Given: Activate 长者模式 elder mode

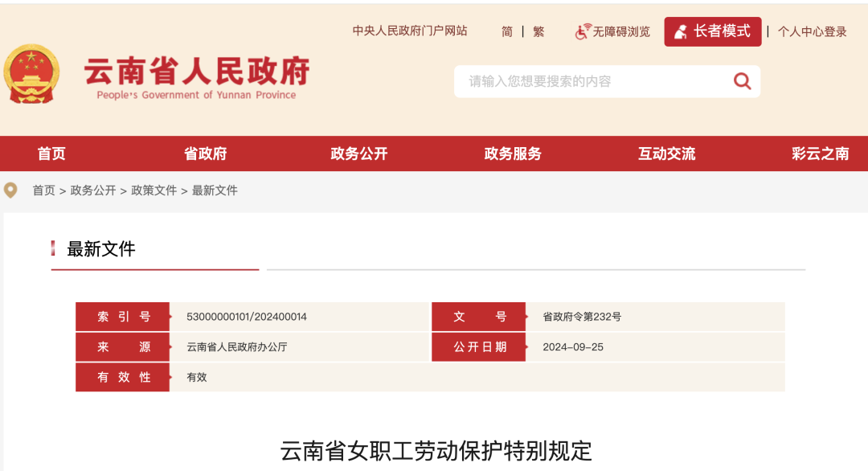Looking at the screenshot, I should tap(712, 31).
